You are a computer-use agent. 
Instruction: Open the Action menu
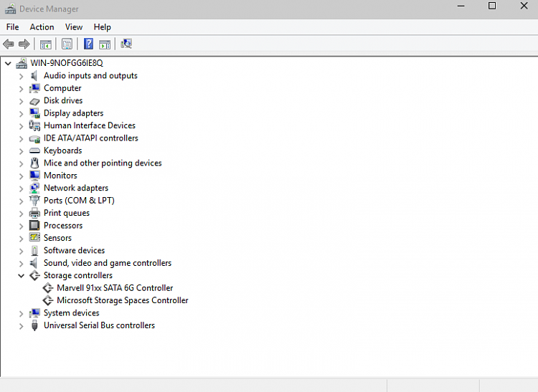click(x=42, y=27)
